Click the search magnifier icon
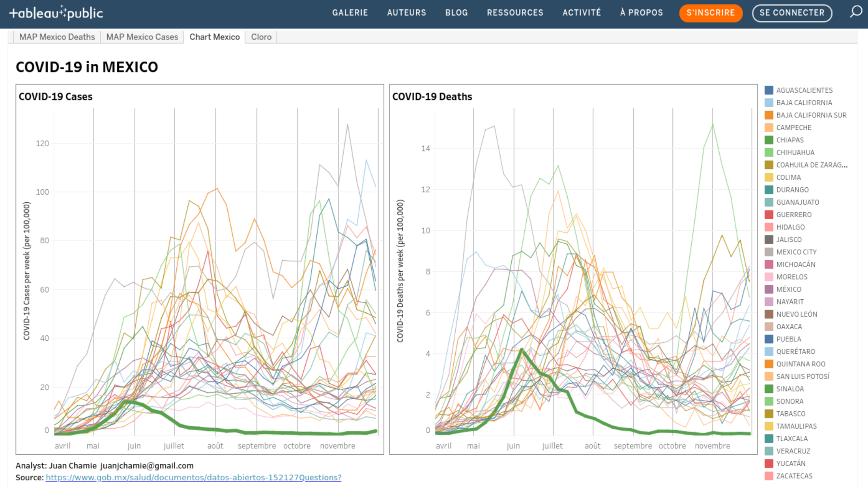Image resolution: width=868 pixels, height=489 pixels. [855, 12]
